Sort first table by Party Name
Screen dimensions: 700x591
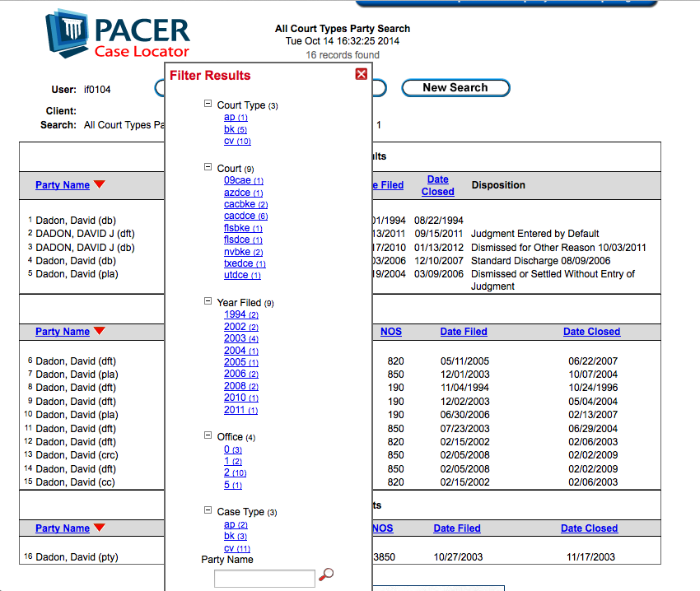click(x=63, y=185)
